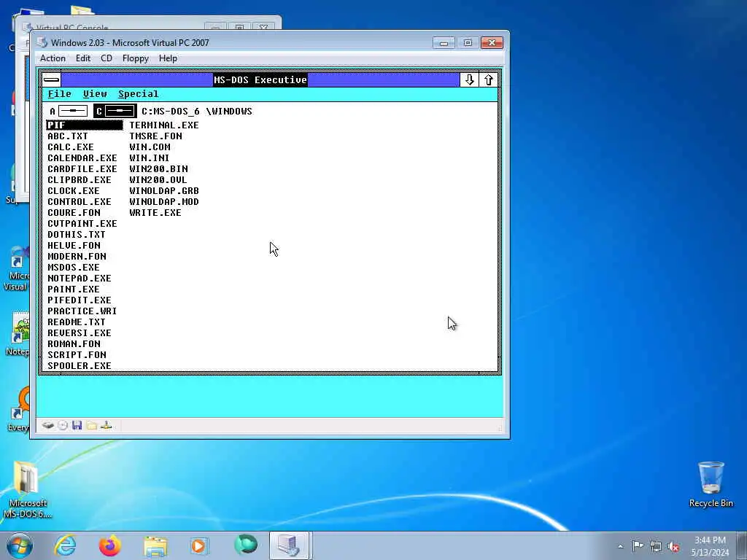Select NOTEPAD.EXE file
The width and height of the screenshot is (747, 560).
tap(79, 279)
